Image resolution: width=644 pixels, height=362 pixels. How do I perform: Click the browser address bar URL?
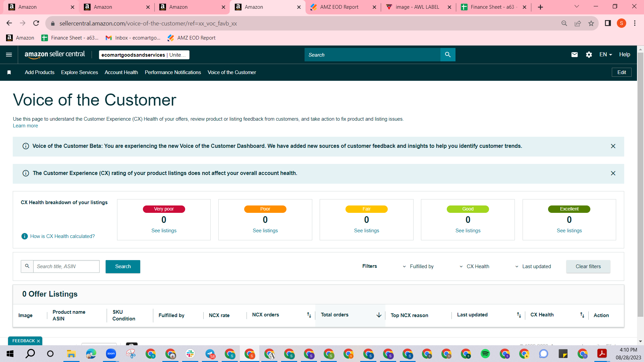point(148,23)
